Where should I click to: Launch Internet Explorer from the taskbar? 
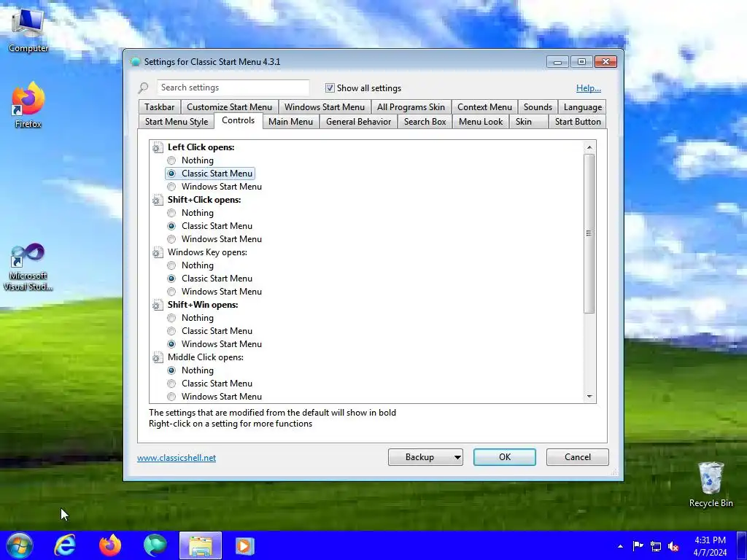pos(65,545)
